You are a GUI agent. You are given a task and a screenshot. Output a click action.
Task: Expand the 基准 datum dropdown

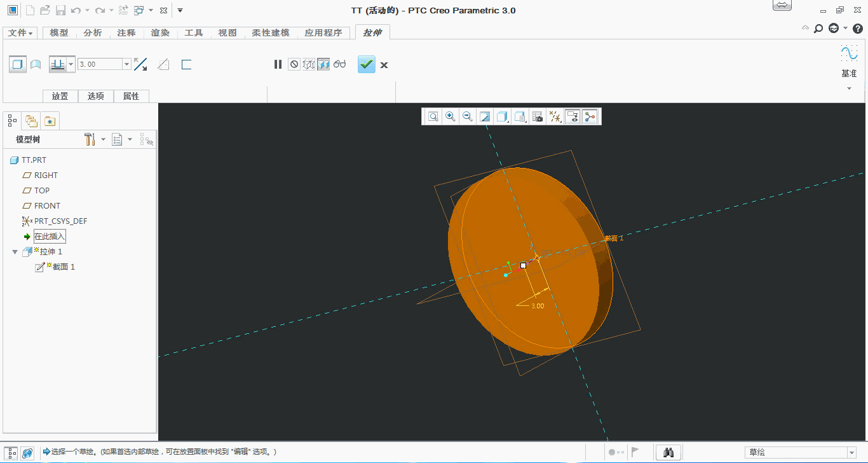[x=849, y=88]
